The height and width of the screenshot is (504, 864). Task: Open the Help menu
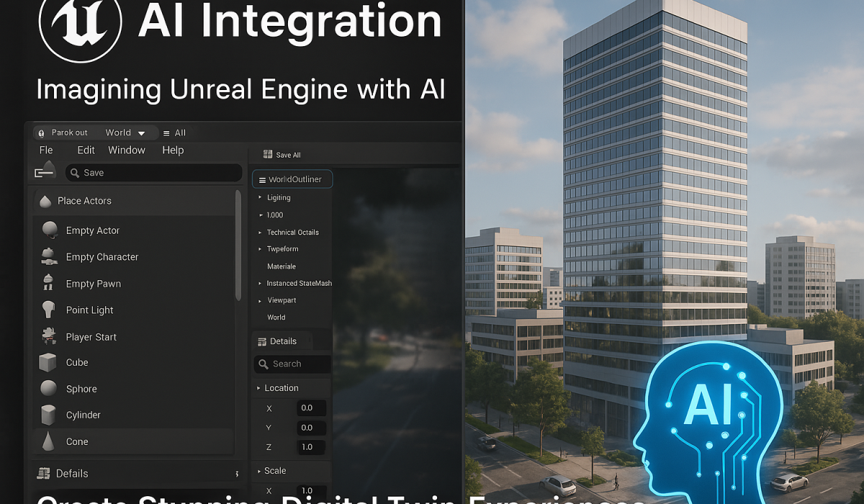coord(173,150)
